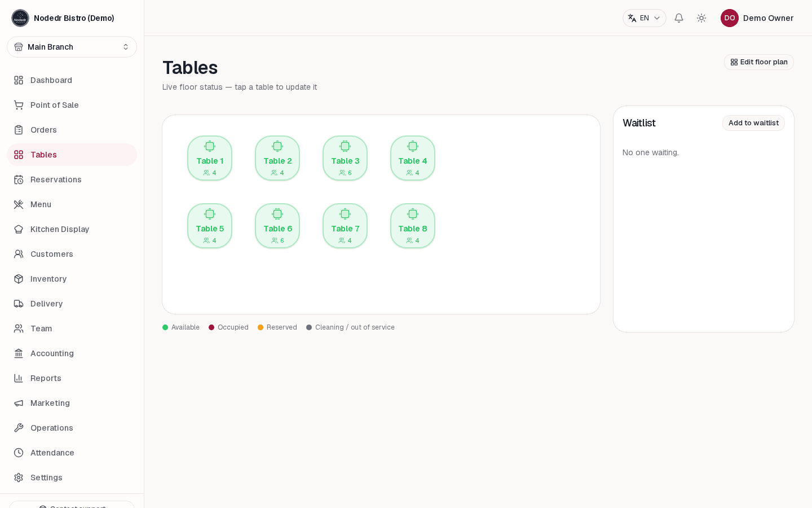
Task: Select Table 2 on floor plan
Action: tap(277, 158)
